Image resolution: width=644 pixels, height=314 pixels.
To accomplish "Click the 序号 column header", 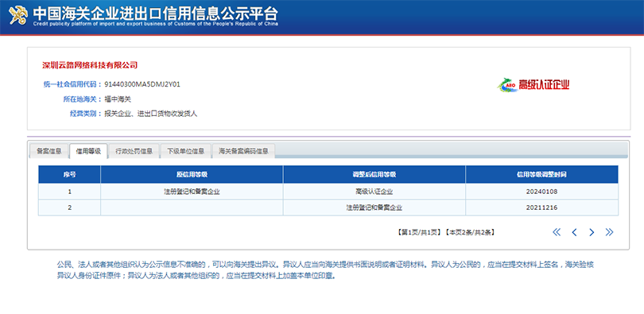I will [69, 174].
